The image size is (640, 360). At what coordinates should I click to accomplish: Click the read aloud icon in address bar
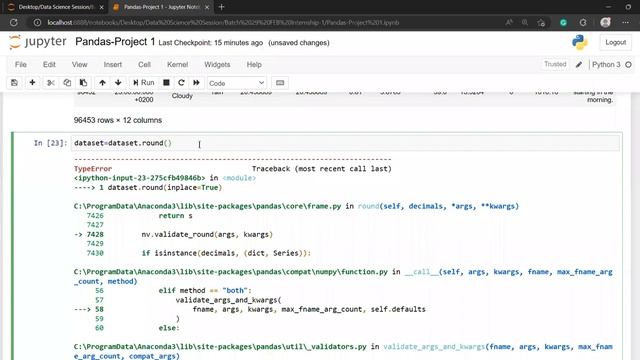pos(509,22)
